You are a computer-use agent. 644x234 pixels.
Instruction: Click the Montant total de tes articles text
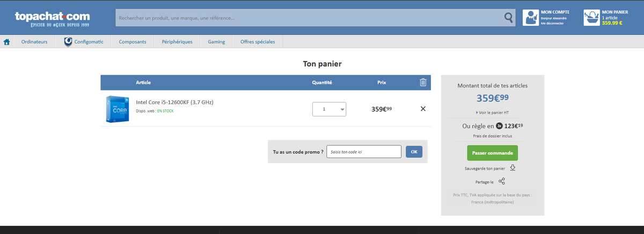point(492,85)
